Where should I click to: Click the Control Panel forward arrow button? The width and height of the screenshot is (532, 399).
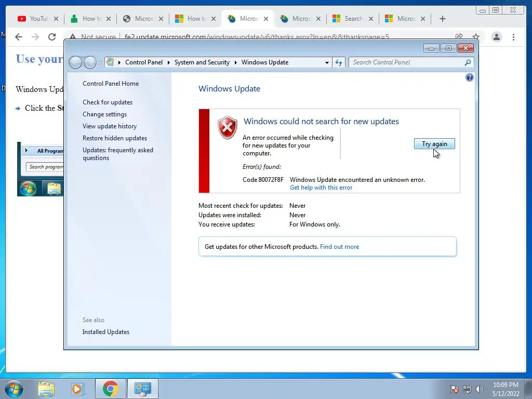90,62
